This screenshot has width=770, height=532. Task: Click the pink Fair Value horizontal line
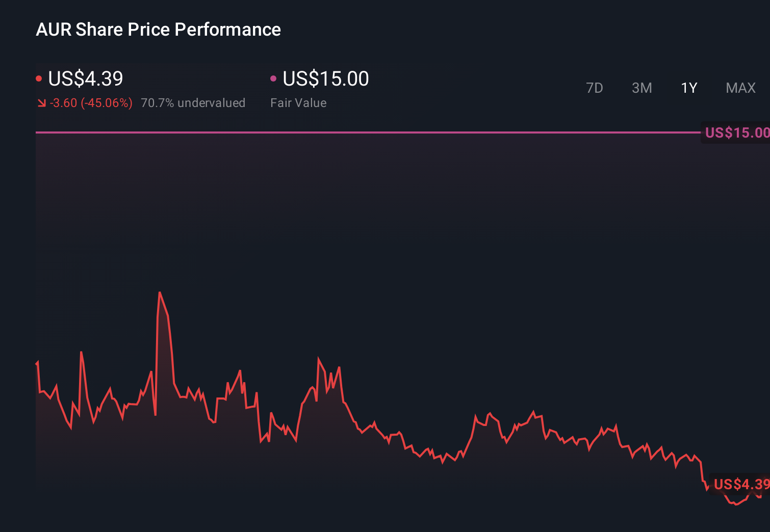(x=357, y=132)
